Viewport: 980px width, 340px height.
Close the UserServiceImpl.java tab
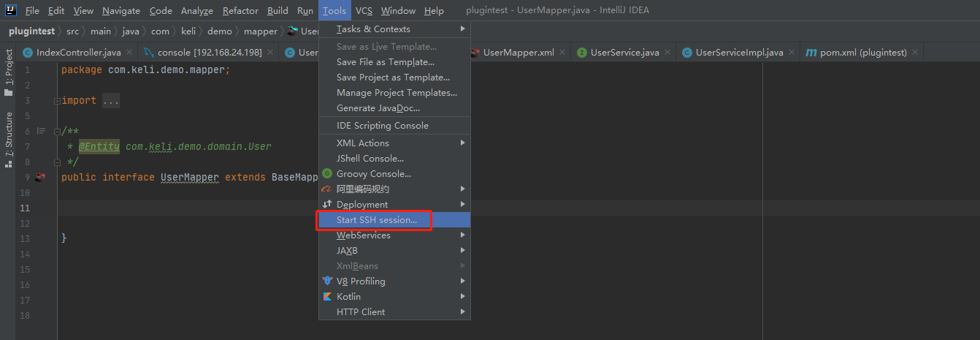(791, 53)
